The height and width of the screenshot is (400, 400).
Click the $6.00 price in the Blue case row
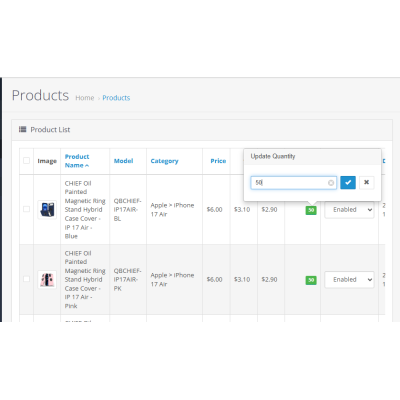(x=214, y=210)
